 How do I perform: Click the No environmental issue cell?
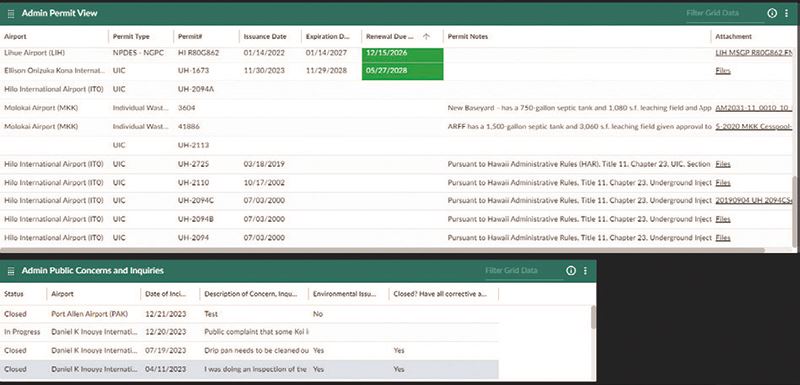point(317,314)
